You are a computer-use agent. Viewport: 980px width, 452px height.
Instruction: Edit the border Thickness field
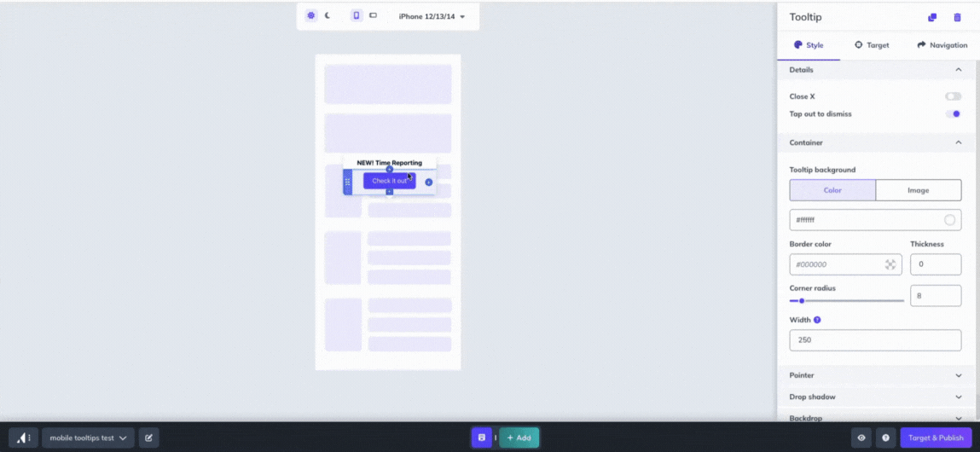coord(936,264)
